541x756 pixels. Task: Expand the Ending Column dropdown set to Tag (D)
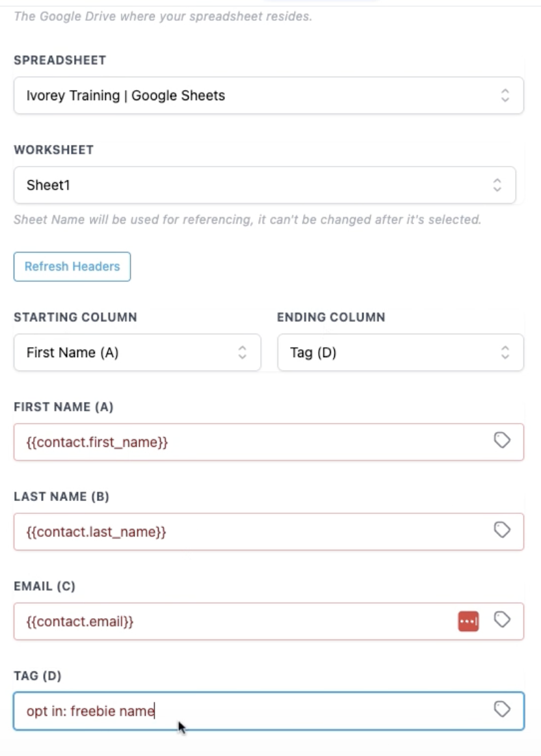tap(401, 353)
